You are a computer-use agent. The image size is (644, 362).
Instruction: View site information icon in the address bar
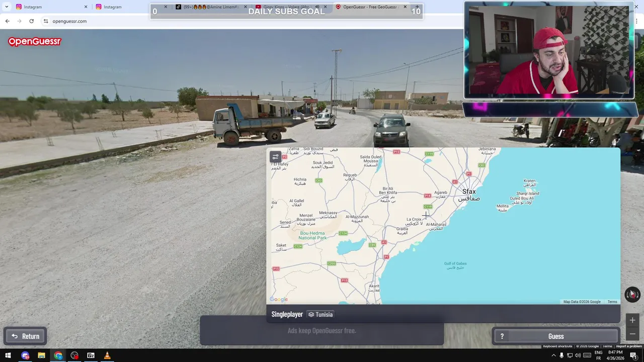coord(46,21)
